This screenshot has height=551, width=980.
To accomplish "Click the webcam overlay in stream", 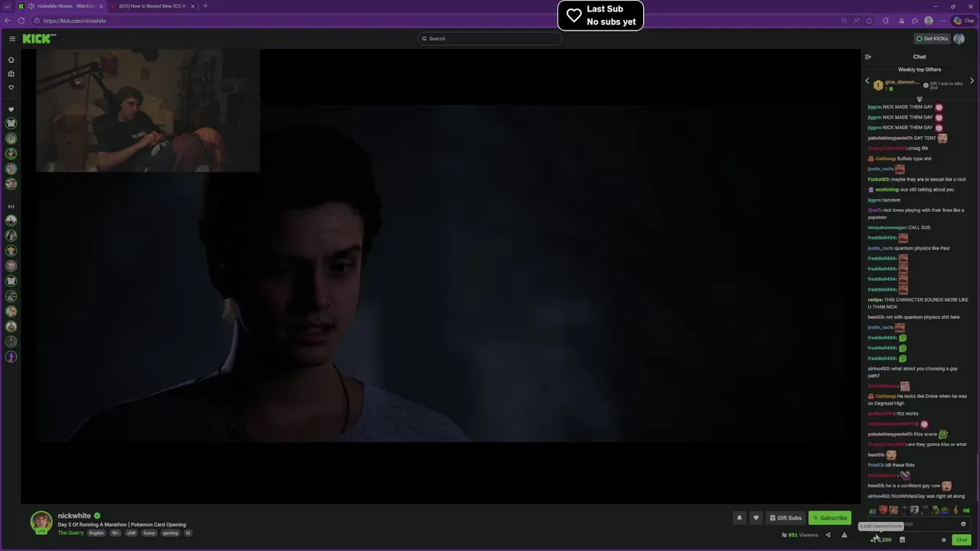I will click(148, 111).
